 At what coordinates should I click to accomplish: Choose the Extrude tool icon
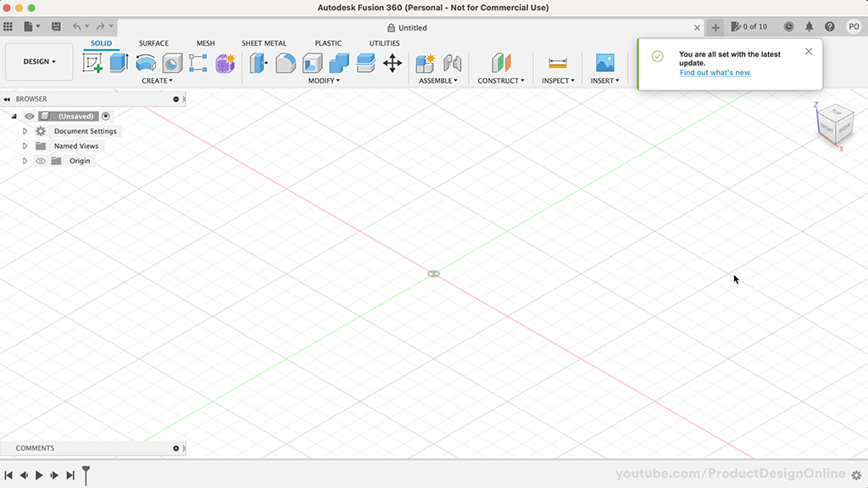pos(119,63)
